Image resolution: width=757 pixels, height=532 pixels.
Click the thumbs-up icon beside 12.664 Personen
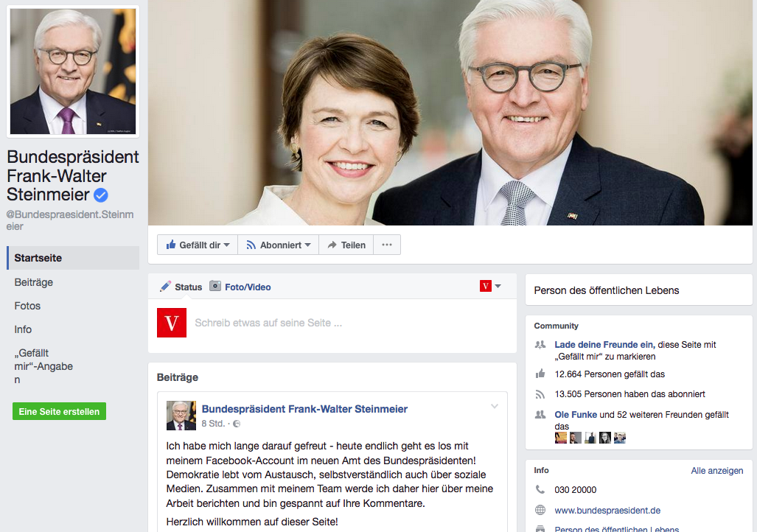tap(540, 374)
